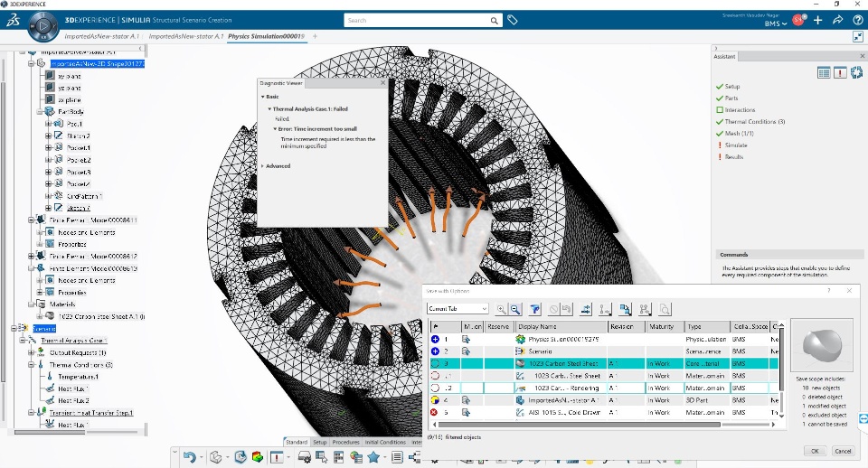Screen dimensions: 868x468
Task: Click the Assistant diagnostics exclamation icon
Action: tap(840, 72)
